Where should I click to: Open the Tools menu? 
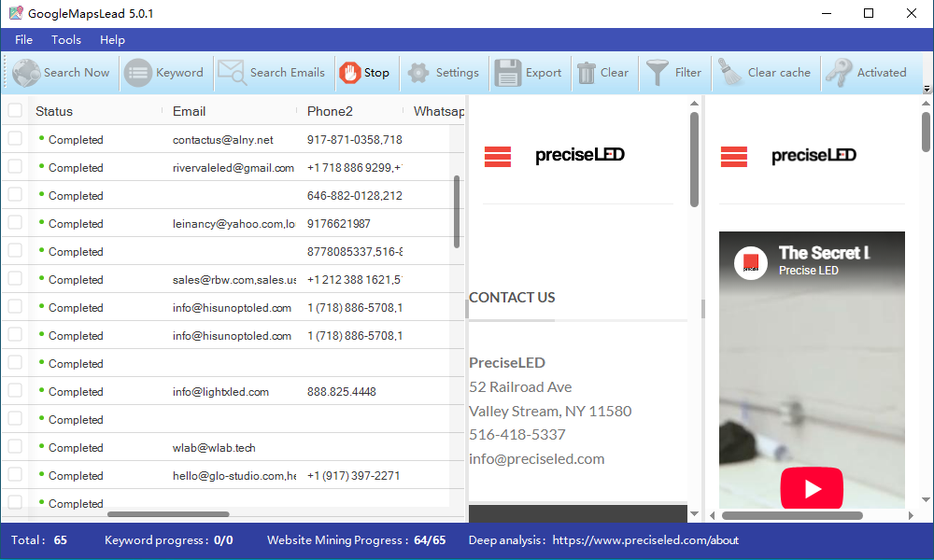(x=66, y=40)
